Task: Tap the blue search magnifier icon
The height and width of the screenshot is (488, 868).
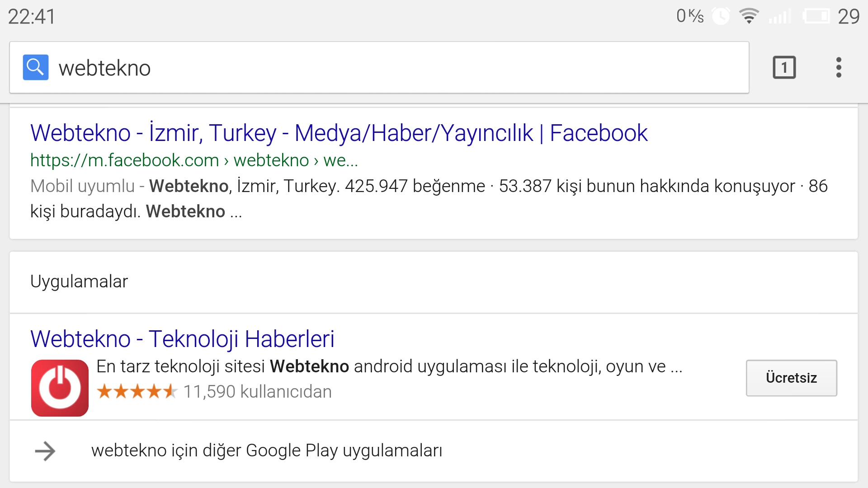Action: coord(36,68)
